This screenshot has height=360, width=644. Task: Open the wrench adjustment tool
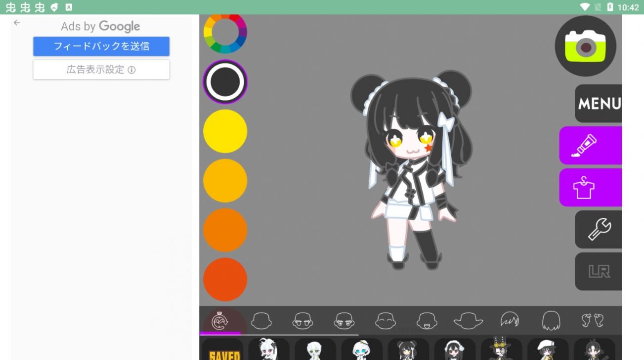pyautogui.click(x=599, y=230)
